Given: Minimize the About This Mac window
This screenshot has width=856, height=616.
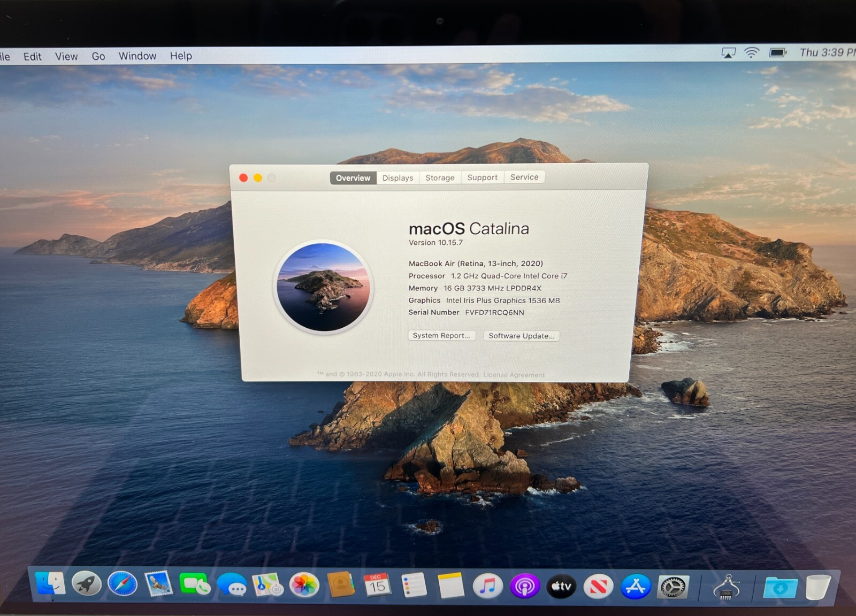Looking at the screenshot, I should tap(258, 178).
